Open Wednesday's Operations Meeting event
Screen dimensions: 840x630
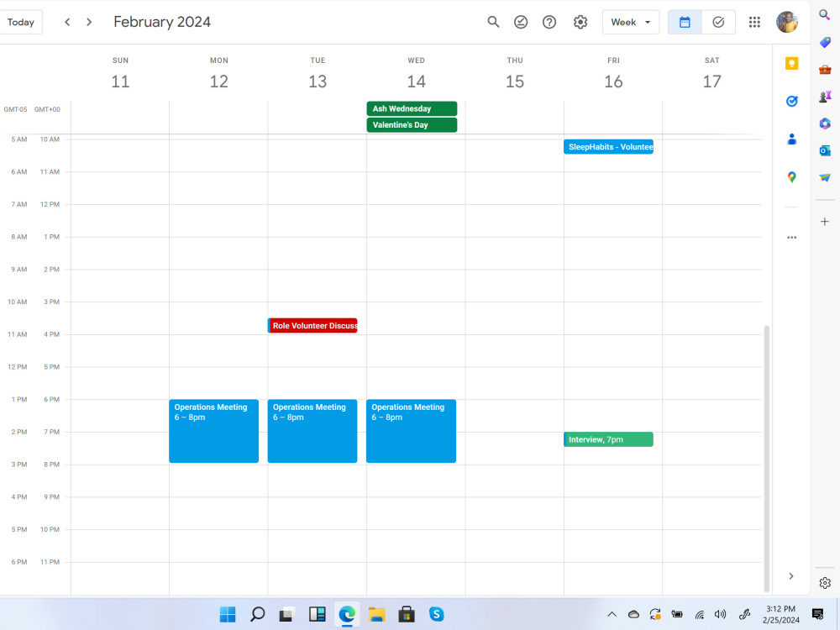(x=411, y=431)
